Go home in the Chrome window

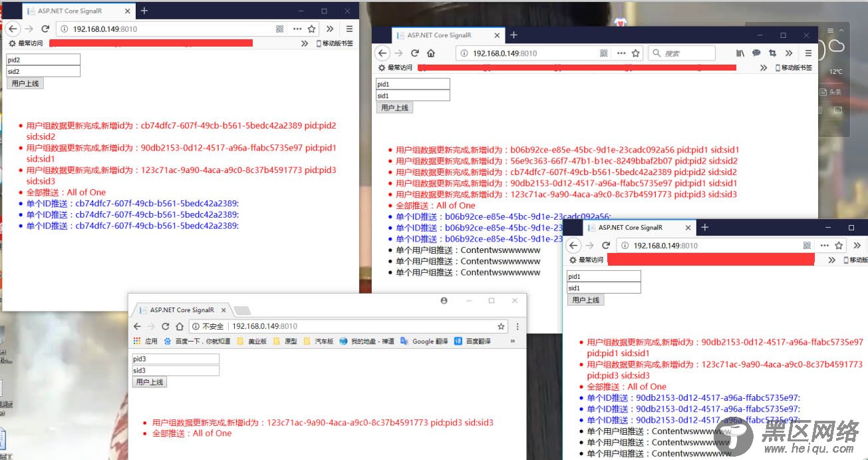180,326
